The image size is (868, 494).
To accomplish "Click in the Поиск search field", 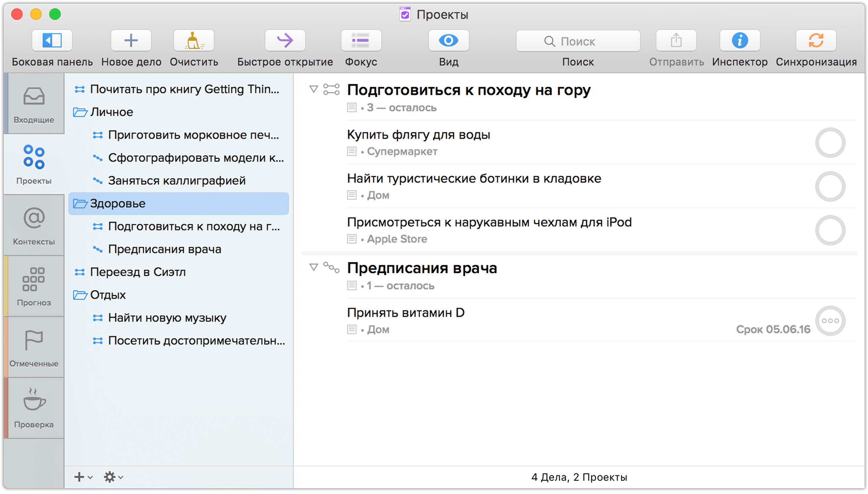I will 578,41.
